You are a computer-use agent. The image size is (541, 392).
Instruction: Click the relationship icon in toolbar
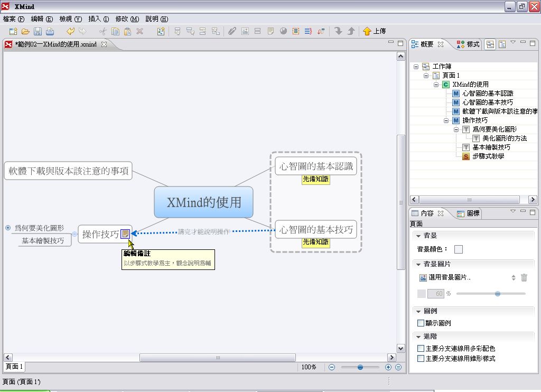[x=321, y=31]
